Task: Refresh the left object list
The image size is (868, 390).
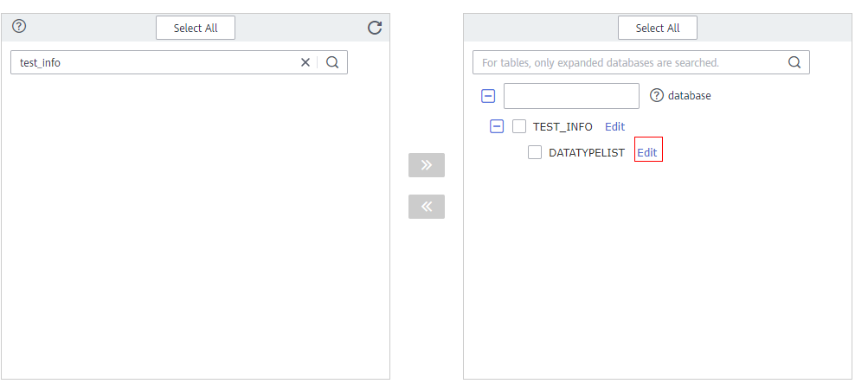Action: tap(375, 28)
